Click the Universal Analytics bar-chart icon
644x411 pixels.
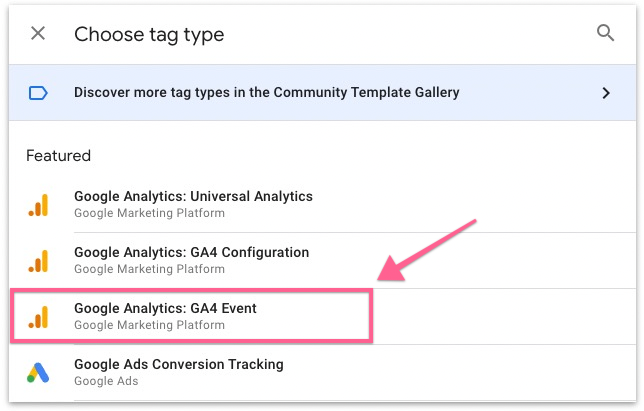[x=38, y=205]
